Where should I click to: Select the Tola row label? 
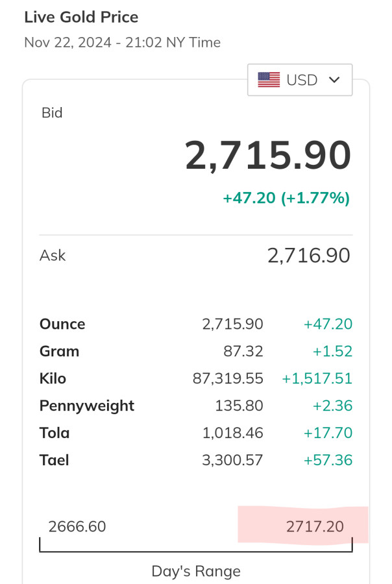[55, 433]
